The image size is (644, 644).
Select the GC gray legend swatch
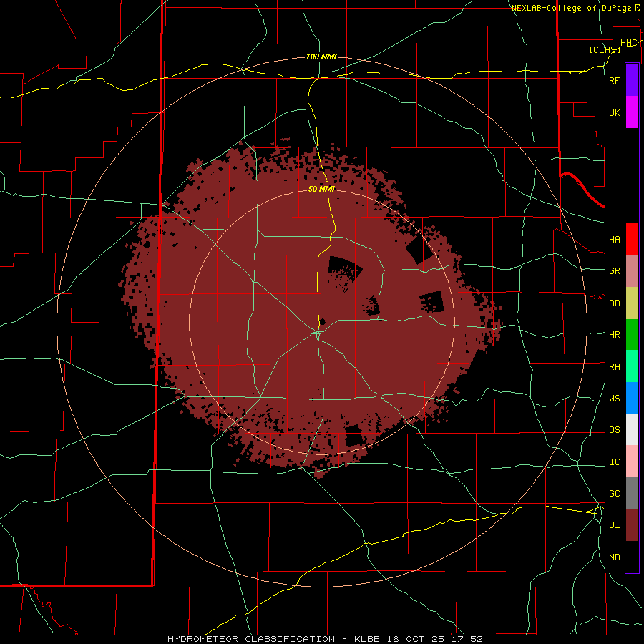(632, 493)
